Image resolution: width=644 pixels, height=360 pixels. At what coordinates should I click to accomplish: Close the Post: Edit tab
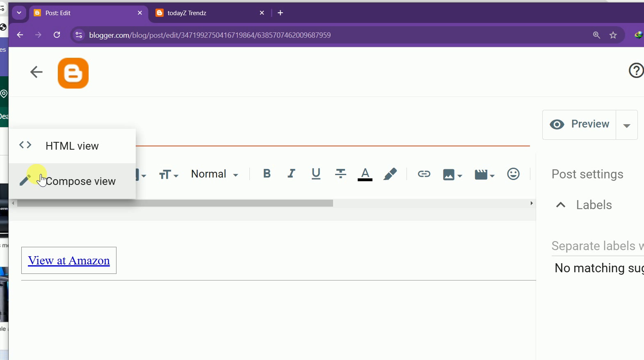[140, 13]
